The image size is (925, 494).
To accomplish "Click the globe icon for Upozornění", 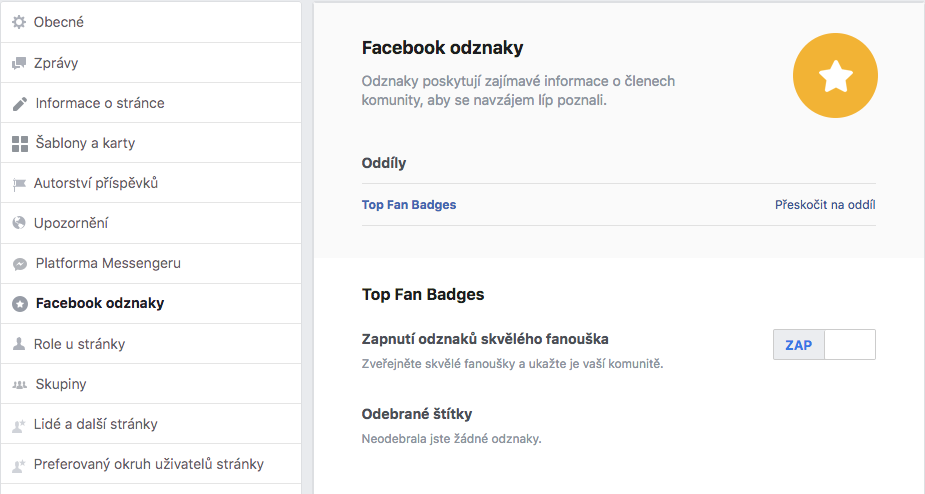I will (19, 223).
